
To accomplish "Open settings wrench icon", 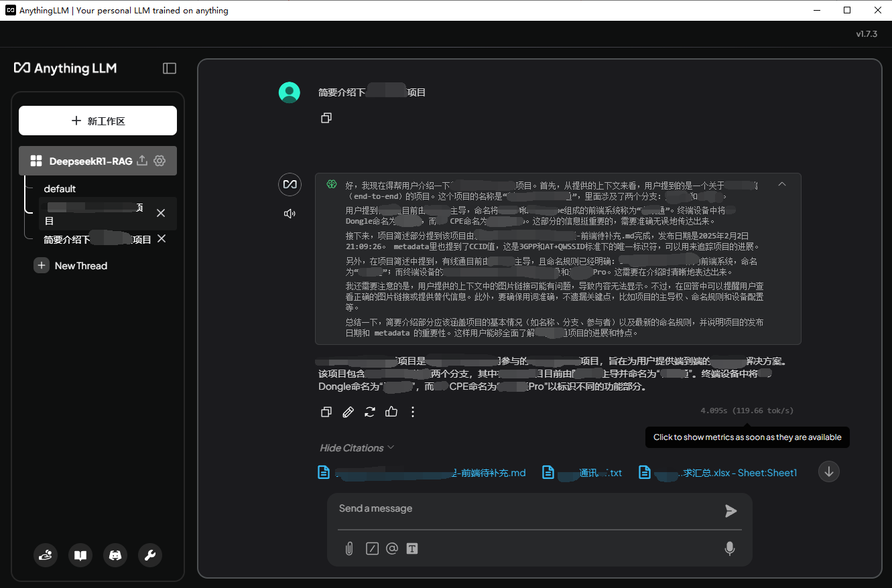I will [150, 555].
